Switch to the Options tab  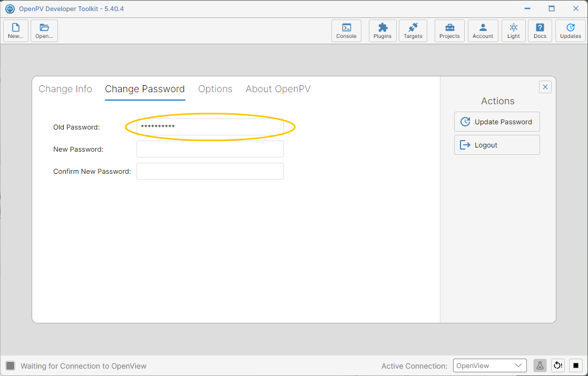pyautogui.click(x=215, y=89)
